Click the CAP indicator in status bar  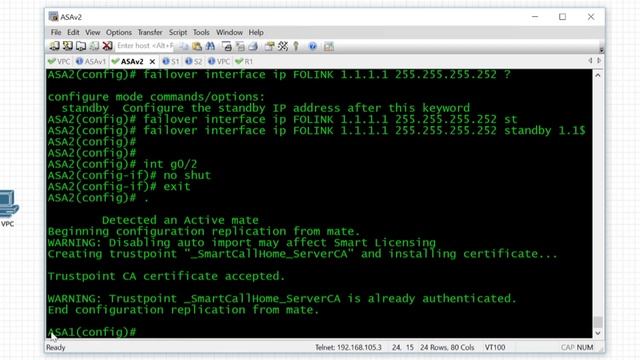568,348
